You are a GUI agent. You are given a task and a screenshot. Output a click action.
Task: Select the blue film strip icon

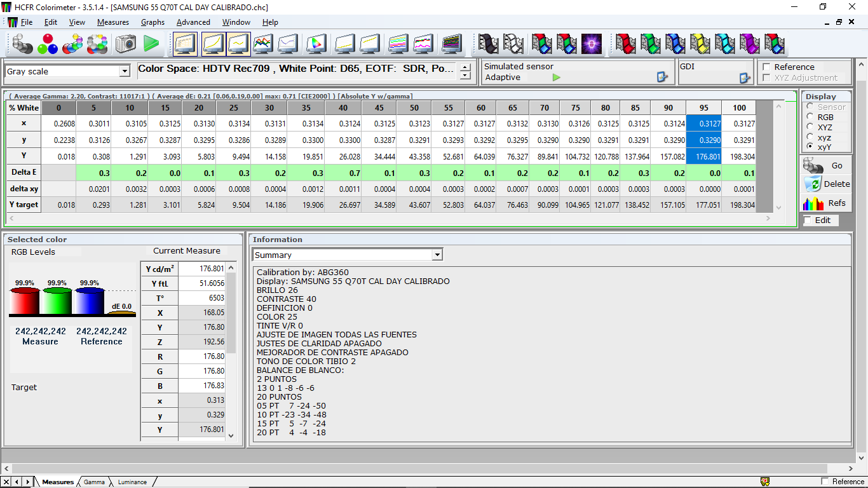click(x=675, y=43)
